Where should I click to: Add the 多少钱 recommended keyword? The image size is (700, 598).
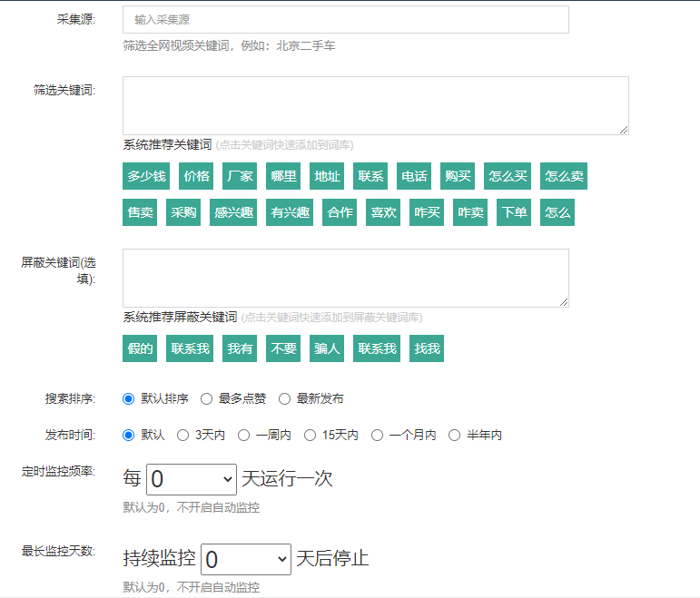pyautogui.click(x=146, y=176)
